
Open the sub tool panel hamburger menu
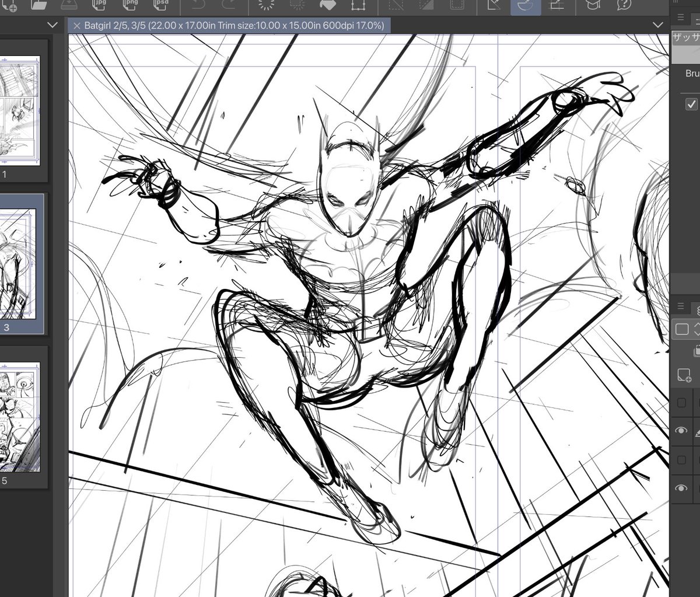(x=681, y=18)
